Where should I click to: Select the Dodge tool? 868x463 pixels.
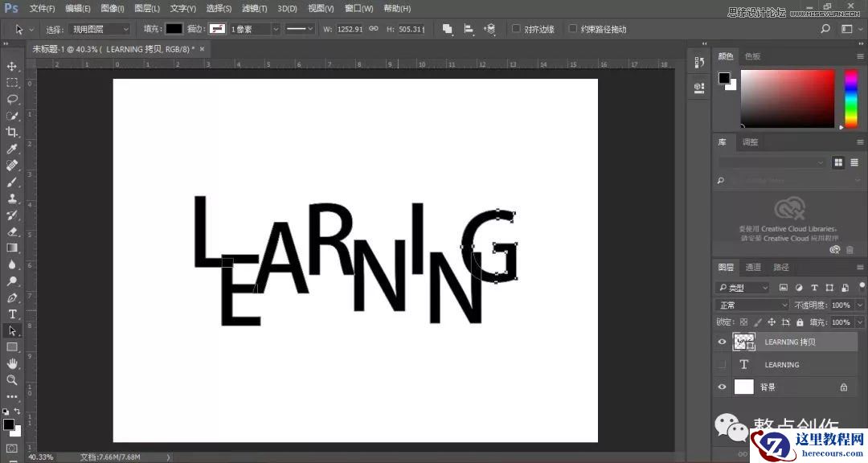pos(11,281)
